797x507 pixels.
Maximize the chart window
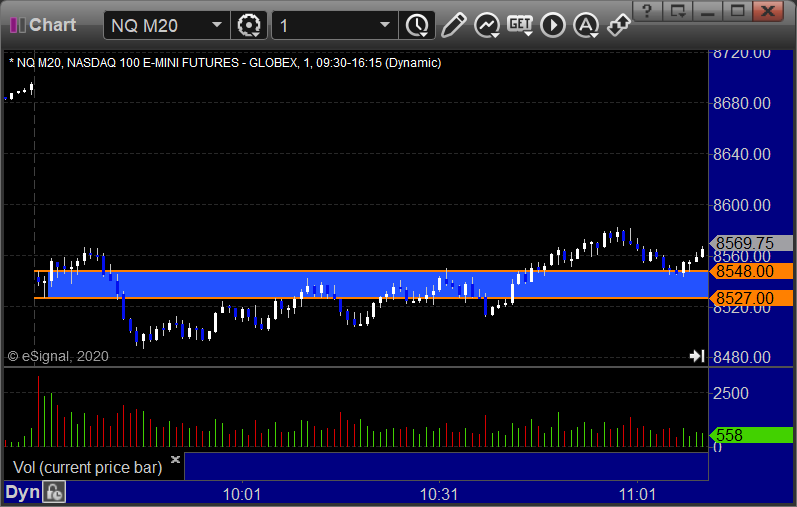click(x=738, y=11)
